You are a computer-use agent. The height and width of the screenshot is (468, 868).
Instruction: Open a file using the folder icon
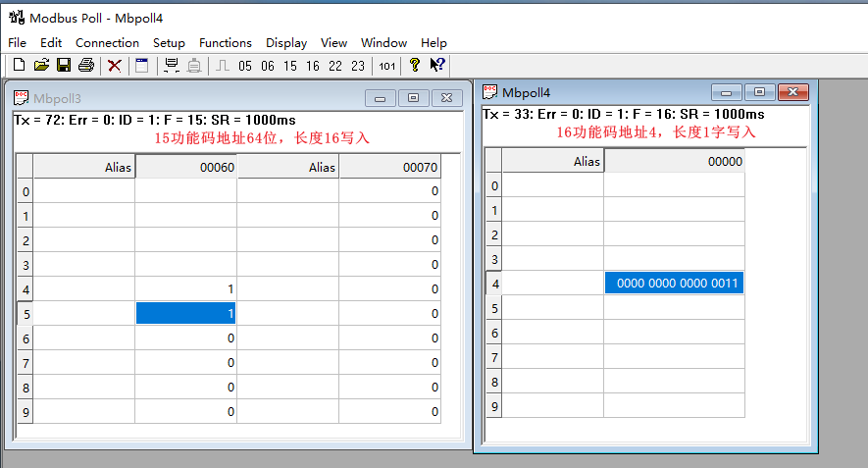click(41, 66)
